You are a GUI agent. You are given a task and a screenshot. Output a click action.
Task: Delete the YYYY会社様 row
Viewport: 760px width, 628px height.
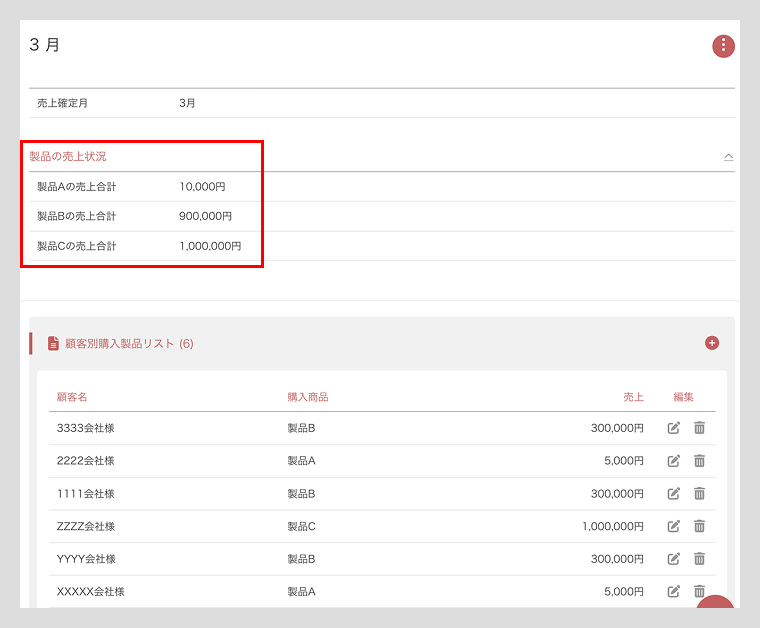(699, 559)
